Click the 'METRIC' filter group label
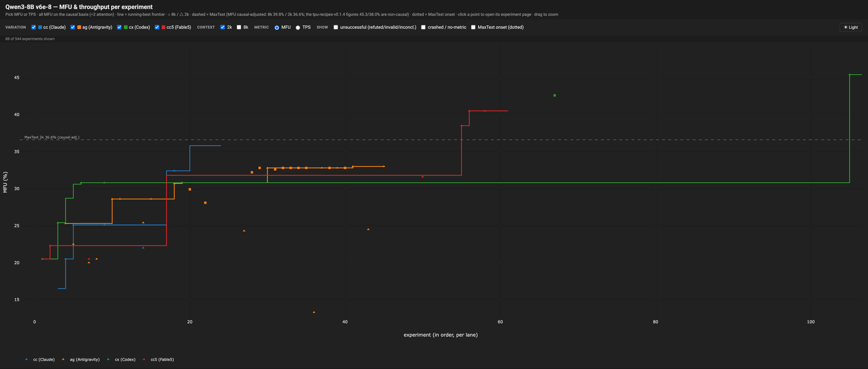This screenshot has width=868, height=369. click(262, 27)
